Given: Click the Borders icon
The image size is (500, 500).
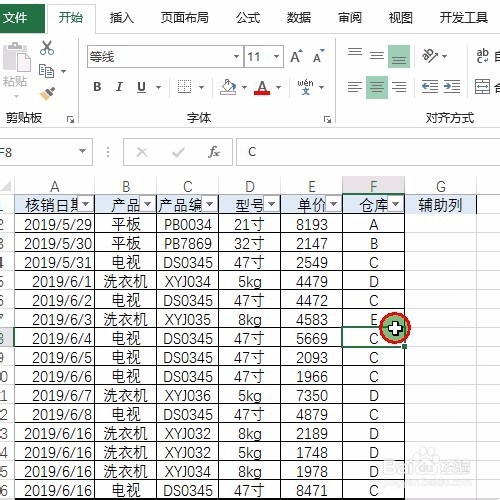Looking at the screenshot, I should pos(184,87).
